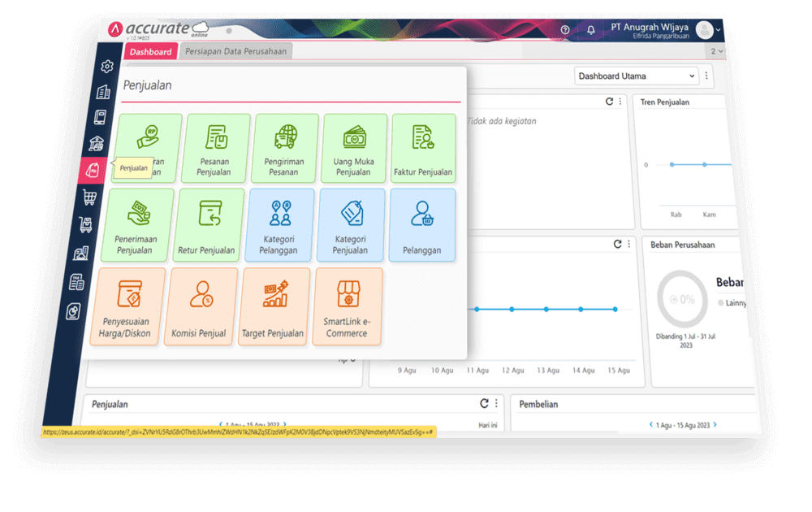This screenshot has width=812, height=512.
Task: Select the Pesanan Penjualan icon
Action: pos(215,149)
